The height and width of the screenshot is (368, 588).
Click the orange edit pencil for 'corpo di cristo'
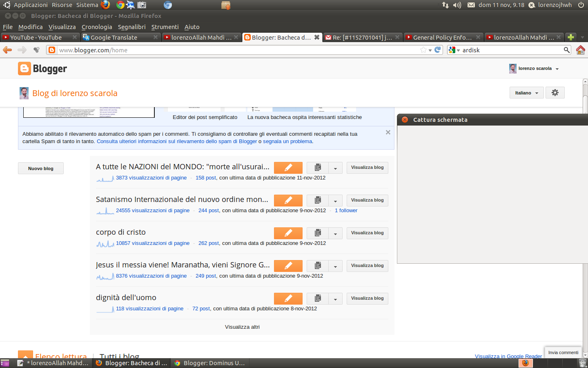288,233
